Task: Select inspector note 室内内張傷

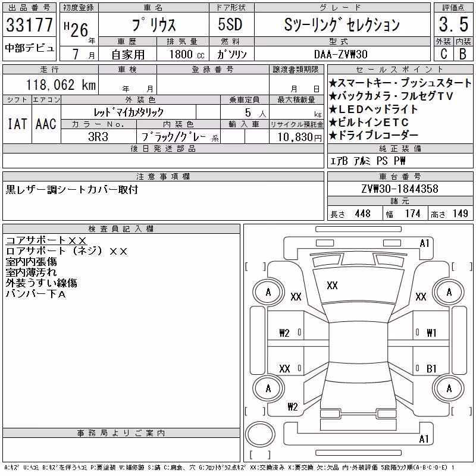Action: (x=32, y=262)
